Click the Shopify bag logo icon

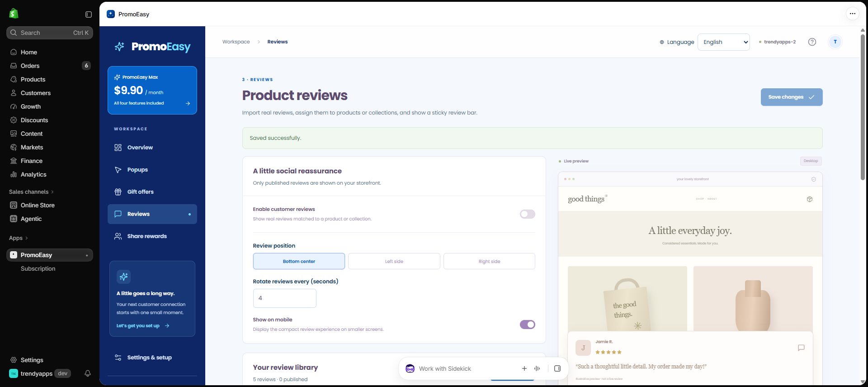(x=14, y=14)
